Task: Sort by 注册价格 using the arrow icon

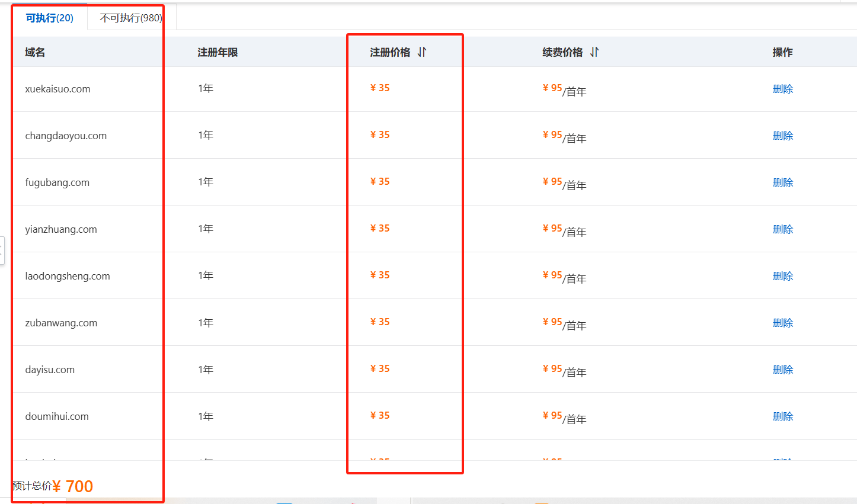Action: (421, 52)
